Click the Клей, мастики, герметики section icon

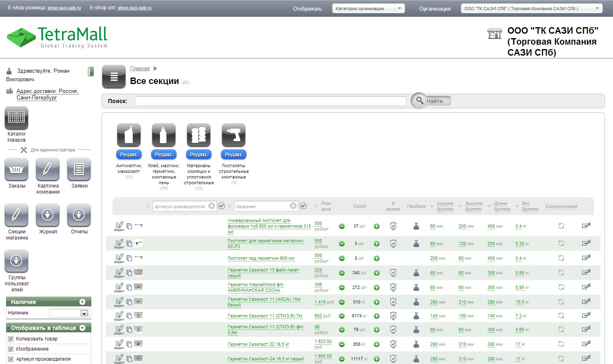(x=164, y=135)
